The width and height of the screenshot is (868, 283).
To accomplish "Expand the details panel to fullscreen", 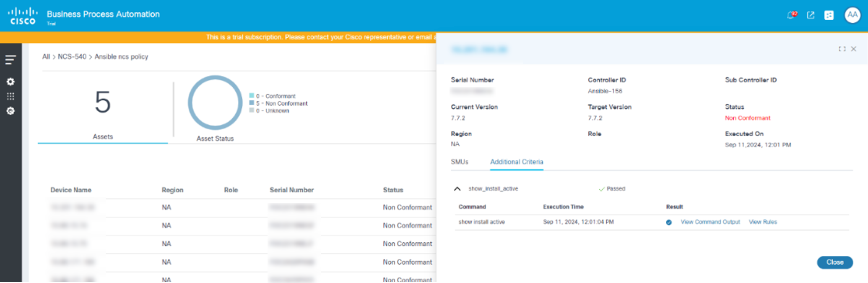I will click(842, 49).
